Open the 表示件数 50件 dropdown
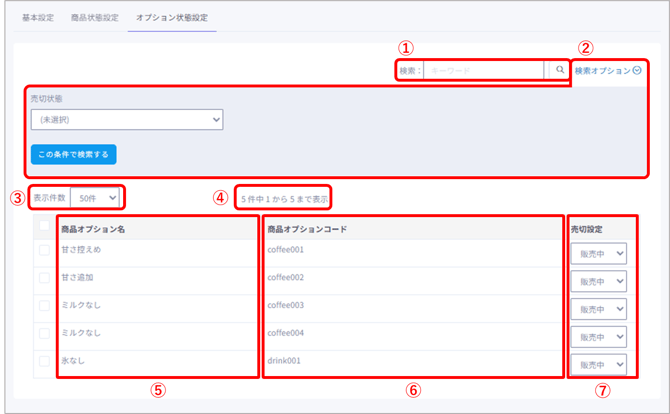The image size is (670, 414). [97, 197]
